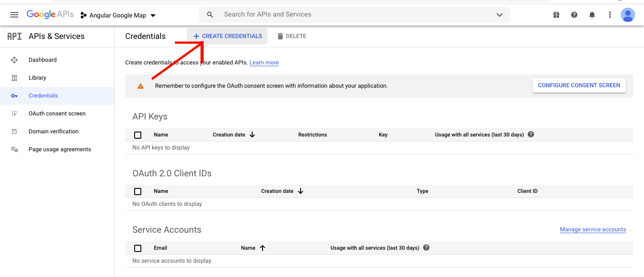Click 'No service accounts to display' text
Image resolution: width=644 pixels, height=277 pixels.
point(172,261)
